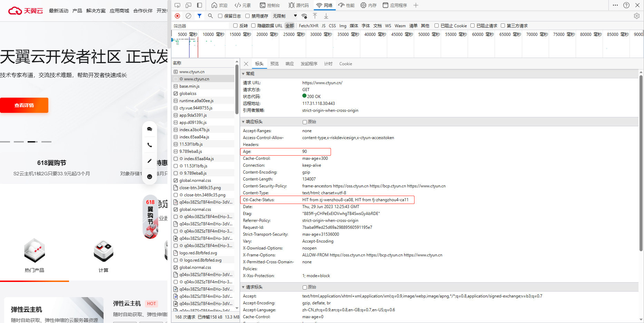Stop recording network log
This screenshot has height=323, width=644.
(x=177, y=16)
